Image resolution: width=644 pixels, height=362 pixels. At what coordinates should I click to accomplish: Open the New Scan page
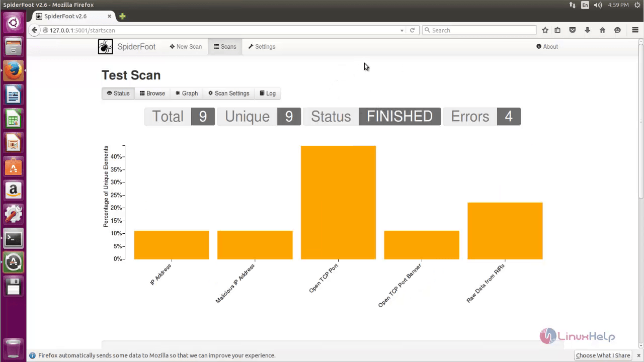186,47
